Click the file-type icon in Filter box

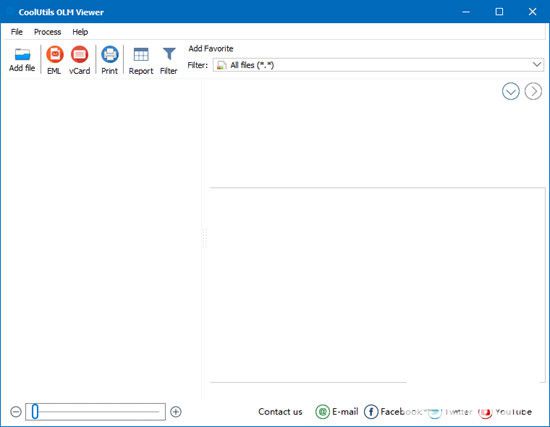(221, 65)
